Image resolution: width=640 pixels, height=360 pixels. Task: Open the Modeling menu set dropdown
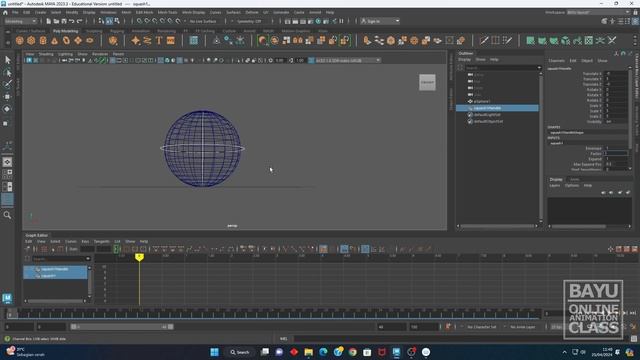[x=20, y=21]
